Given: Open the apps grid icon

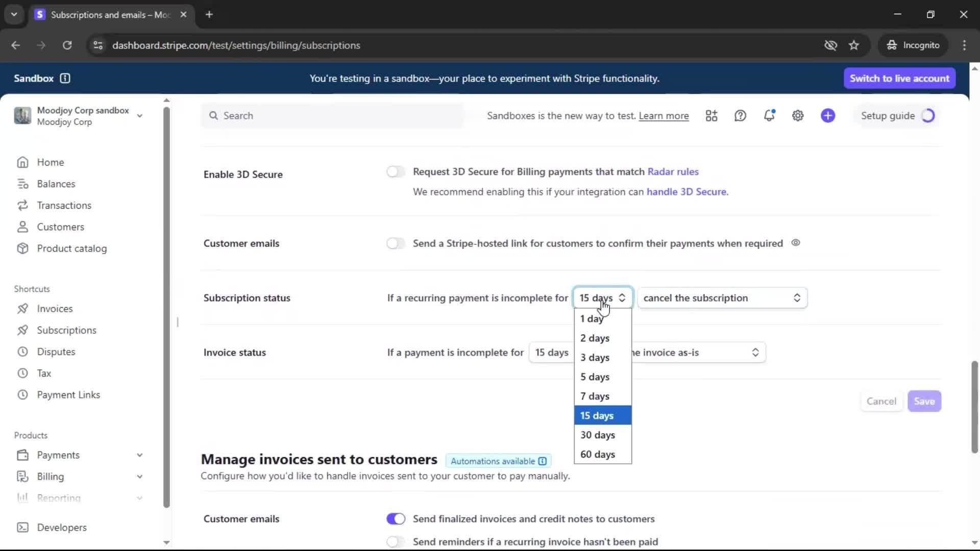Looking at the screenshot, I should coord(711,116).
